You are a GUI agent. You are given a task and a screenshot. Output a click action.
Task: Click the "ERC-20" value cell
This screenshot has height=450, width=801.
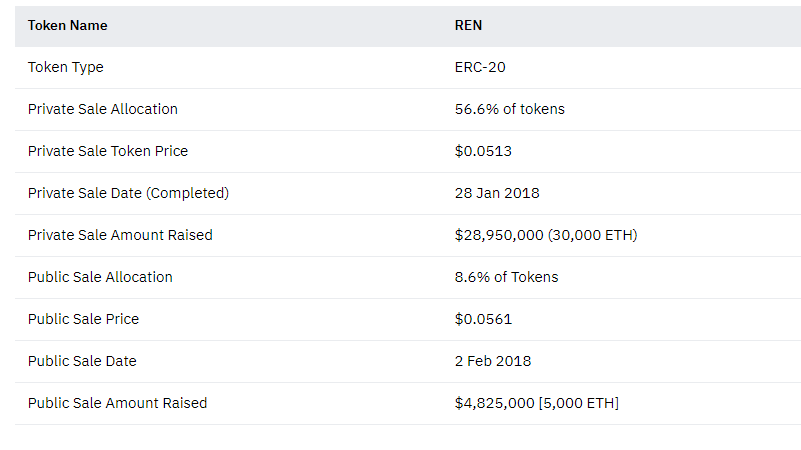(479, 67)
